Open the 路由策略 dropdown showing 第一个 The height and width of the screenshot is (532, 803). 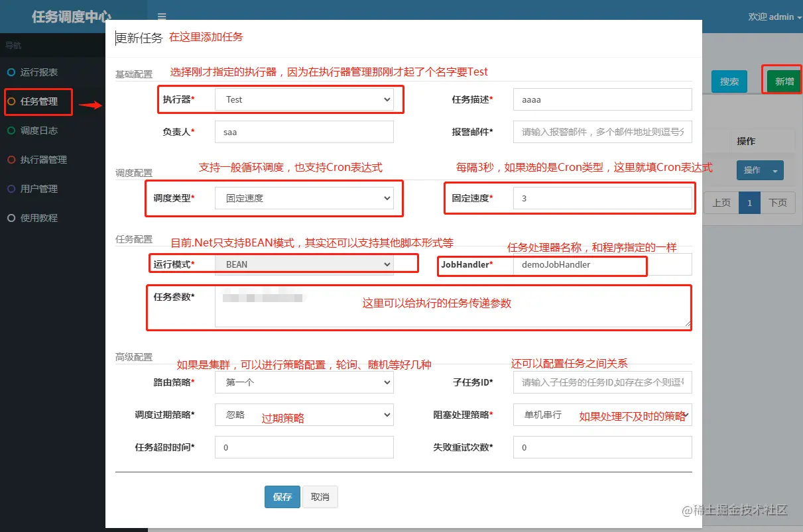[x=304, y=382]
